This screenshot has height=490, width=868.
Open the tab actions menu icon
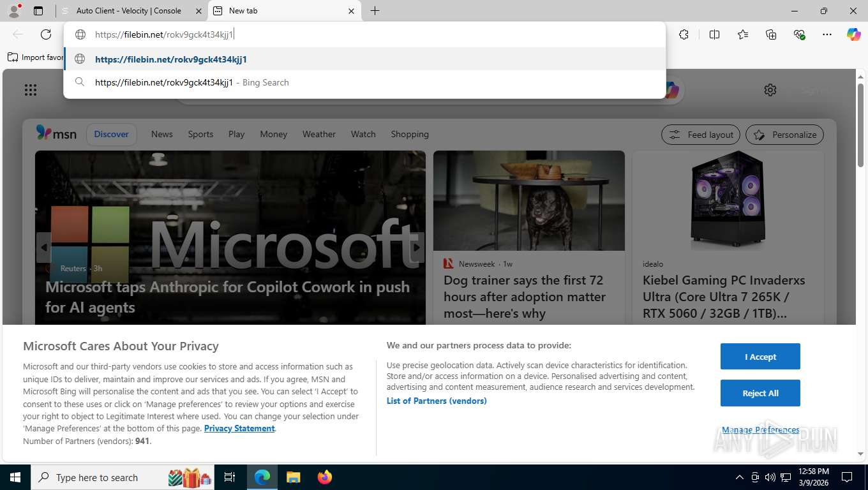[x=38, y=11]
